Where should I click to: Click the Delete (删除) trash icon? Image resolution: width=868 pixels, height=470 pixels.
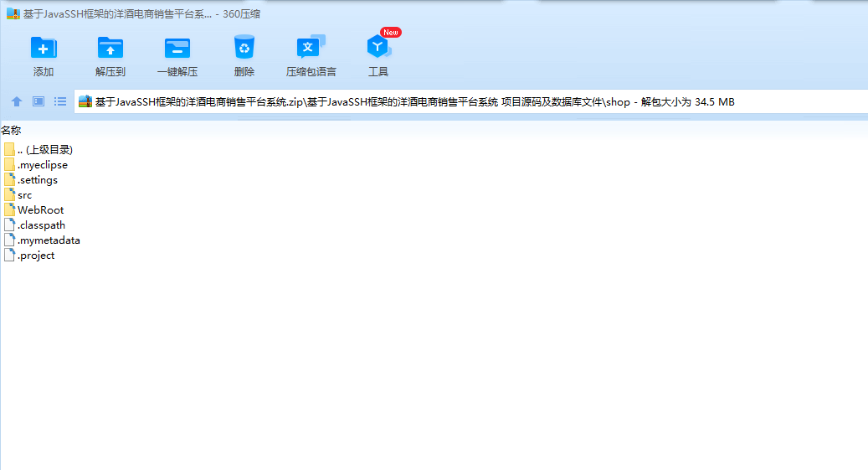click(244, 47)
